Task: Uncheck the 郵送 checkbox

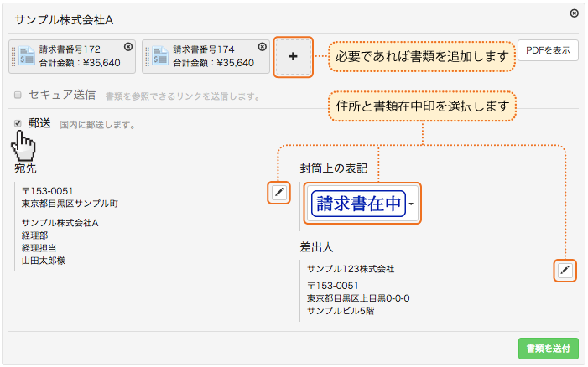Action: tap(18, 123)
